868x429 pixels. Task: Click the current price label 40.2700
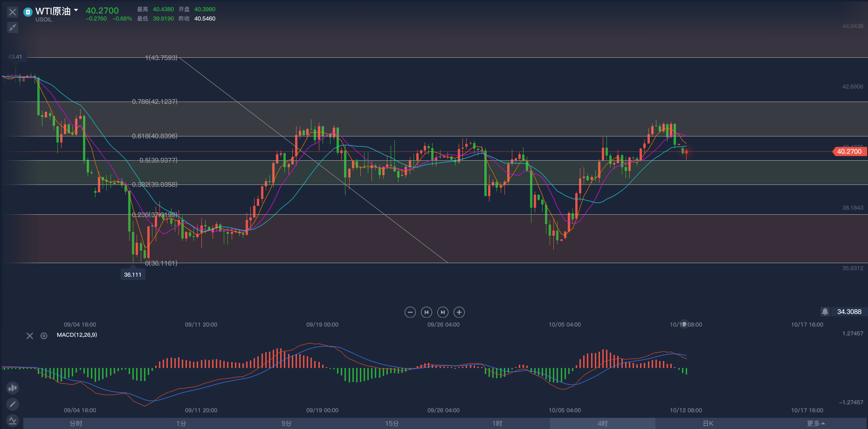click(x=849, y=151)
